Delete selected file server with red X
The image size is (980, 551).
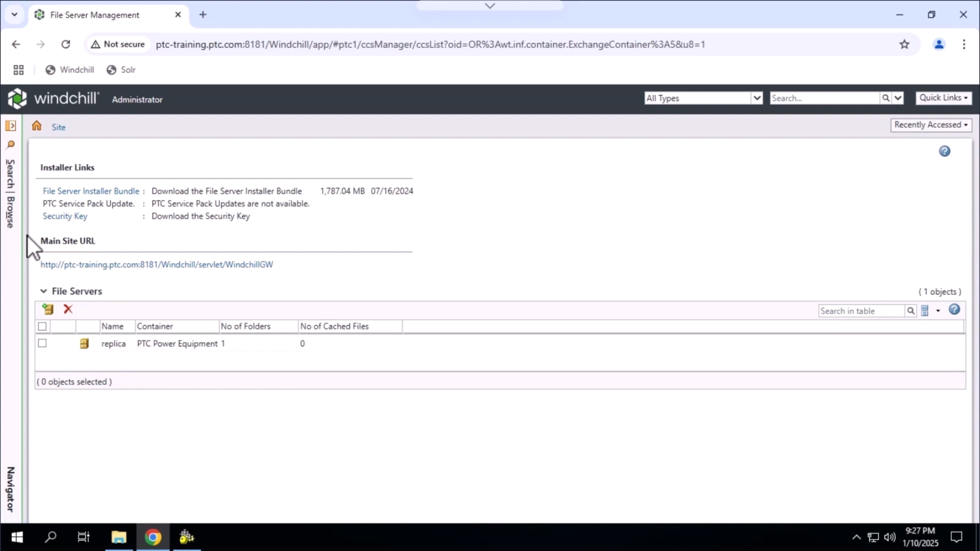tap(68, 309)
